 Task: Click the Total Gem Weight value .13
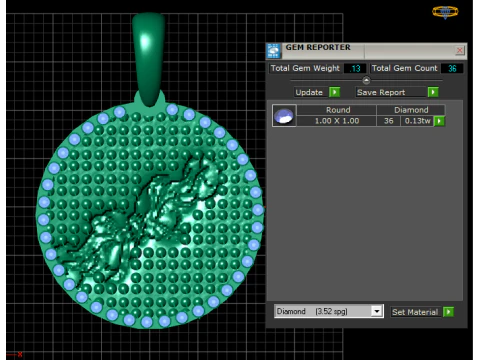[355, 68]
